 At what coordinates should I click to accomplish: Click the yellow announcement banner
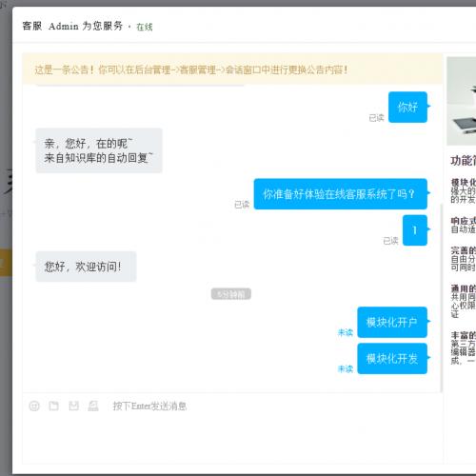(x=232, y=69)
